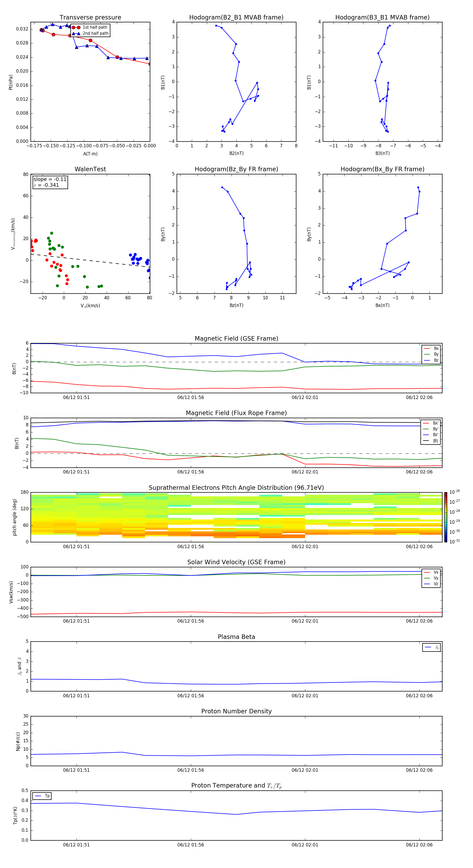Click '06/12 02:01' tick under velocity plot

[305, 621]
